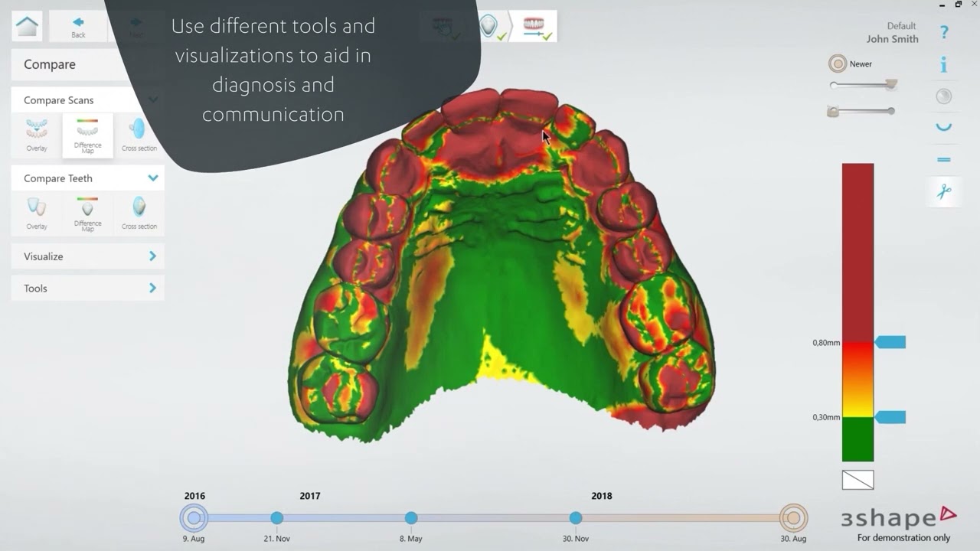
Task: Select Compare Scans Overlay icon
Action: (37, 135)
